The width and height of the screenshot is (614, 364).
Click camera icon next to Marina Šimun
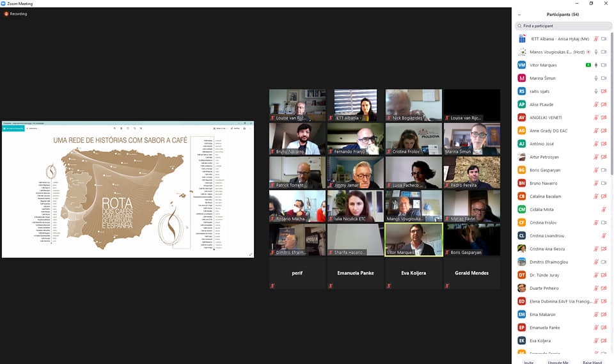point(604,78)
